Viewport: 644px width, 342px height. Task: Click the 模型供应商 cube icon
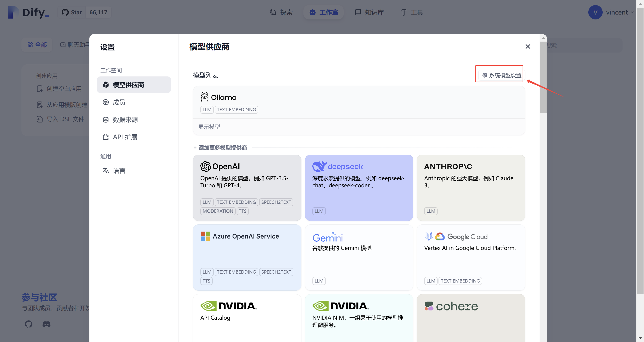click(x=106, y=85)
